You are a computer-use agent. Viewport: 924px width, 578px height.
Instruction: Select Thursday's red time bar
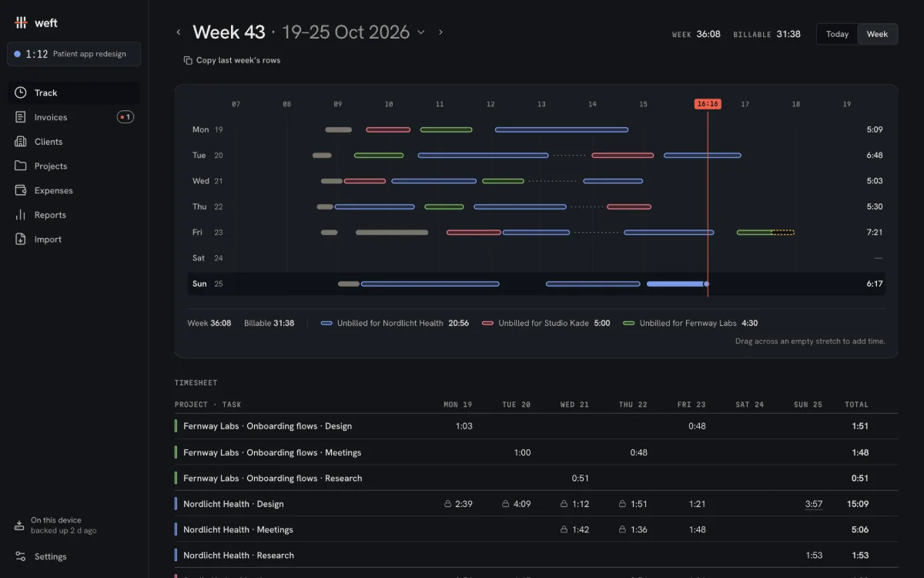(629, 207)
